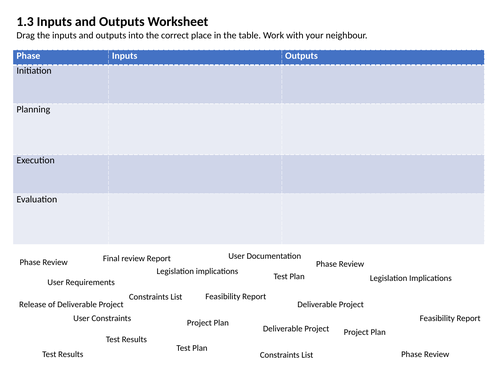Click the drag instructions subtitle text
Image resolution: width=500 pixels, height=375 pixels.
point(192,35)
